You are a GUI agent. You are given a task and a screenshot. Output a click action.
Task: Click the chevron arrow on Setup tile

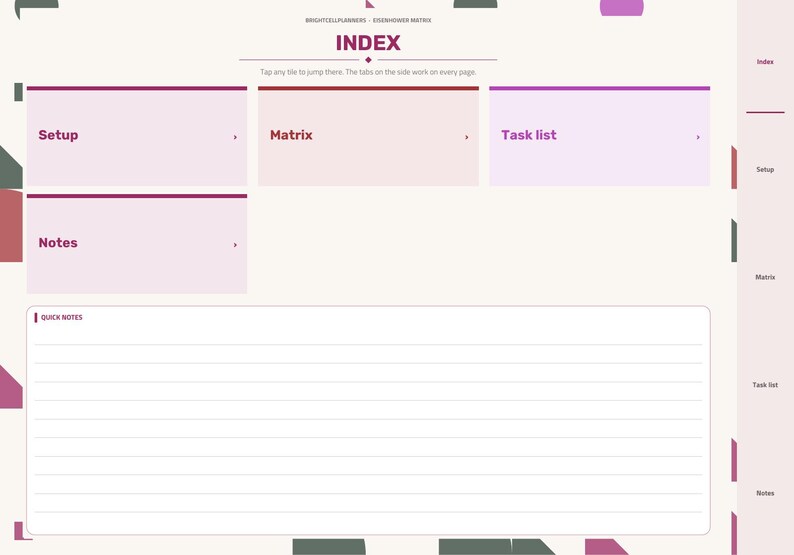[235, 137]
